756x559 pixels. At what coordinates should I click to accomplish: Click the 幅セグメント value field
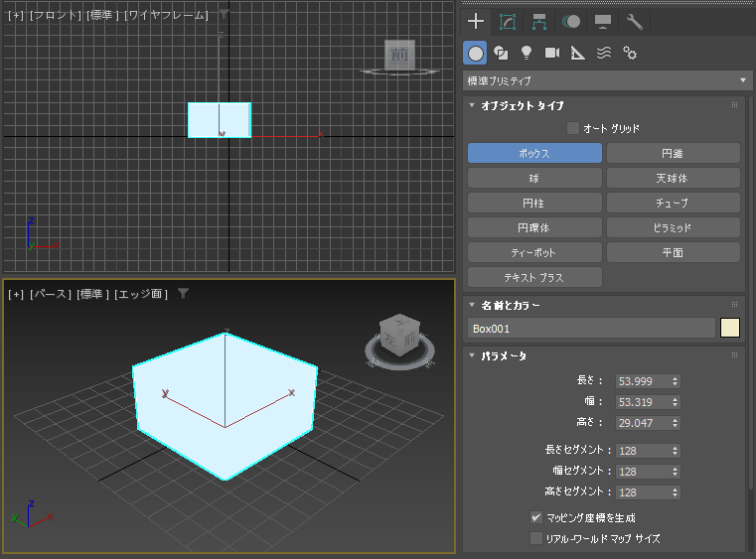pos(642,472)
